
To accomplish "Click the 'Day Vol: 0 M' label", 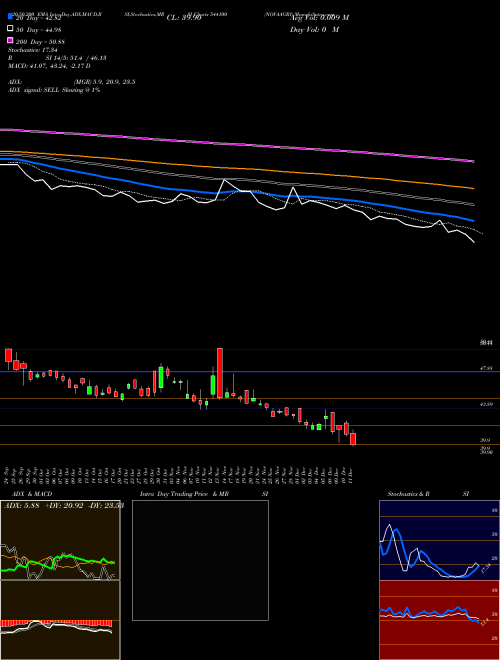I will coord(314,29).
